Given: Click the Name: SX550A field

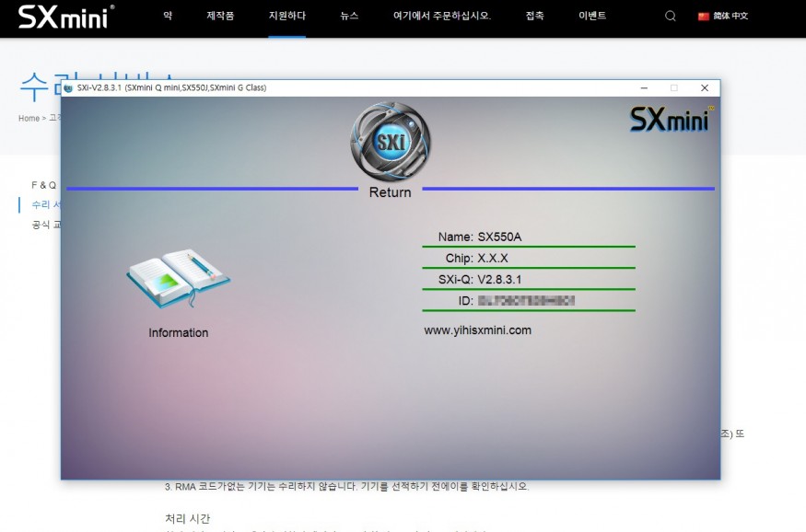Looking at the screenshot, I should 529,237.
